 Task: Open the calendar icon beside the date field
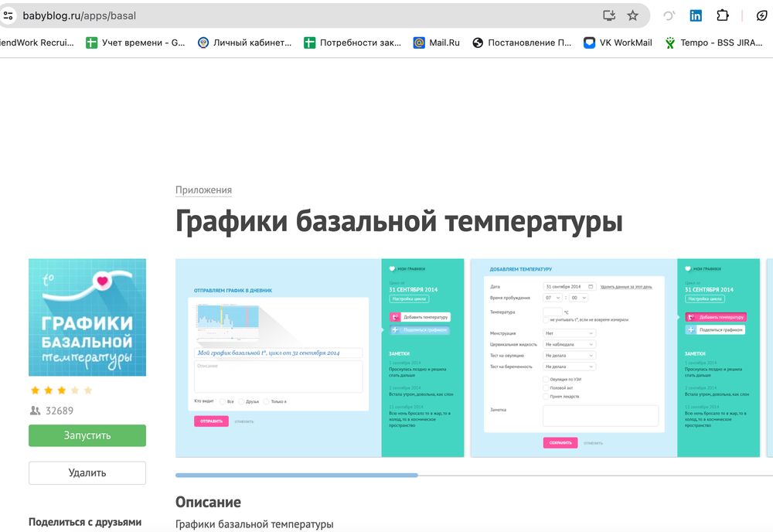tap(591, 286)
